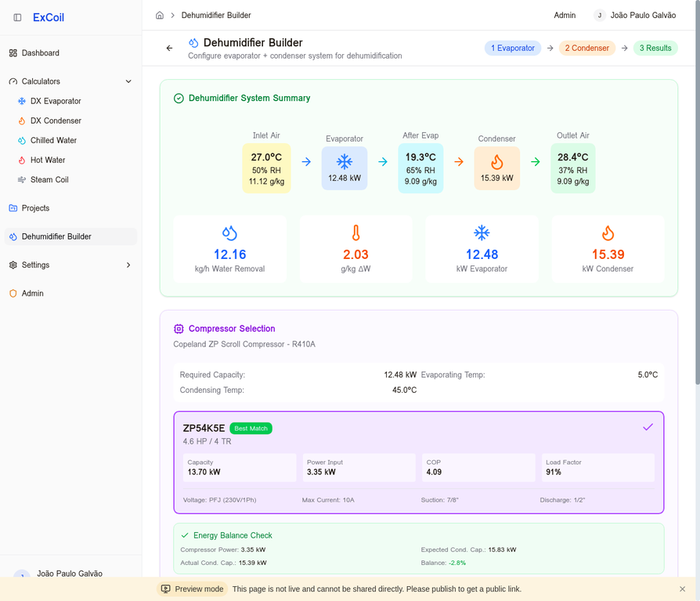This screenshot has height=601, width=700.
Task: Open DX Evaporator calculator
Action: point(56,101)
